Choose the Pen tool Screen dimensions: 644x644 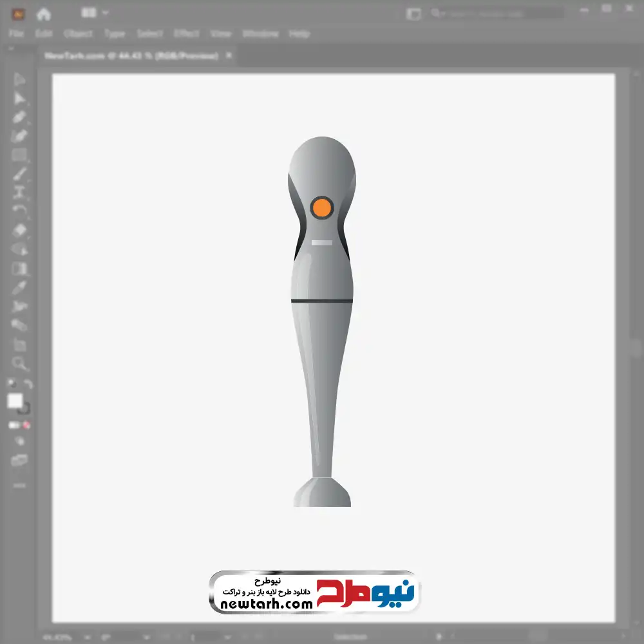[19, 117]
